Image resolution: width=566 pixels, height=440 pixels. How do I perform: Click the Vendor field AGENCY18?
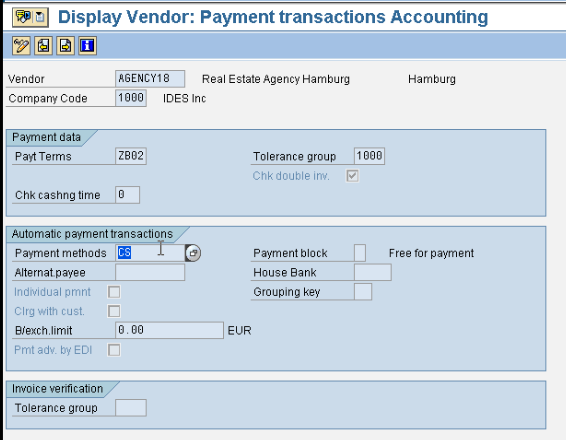(150, 79)
